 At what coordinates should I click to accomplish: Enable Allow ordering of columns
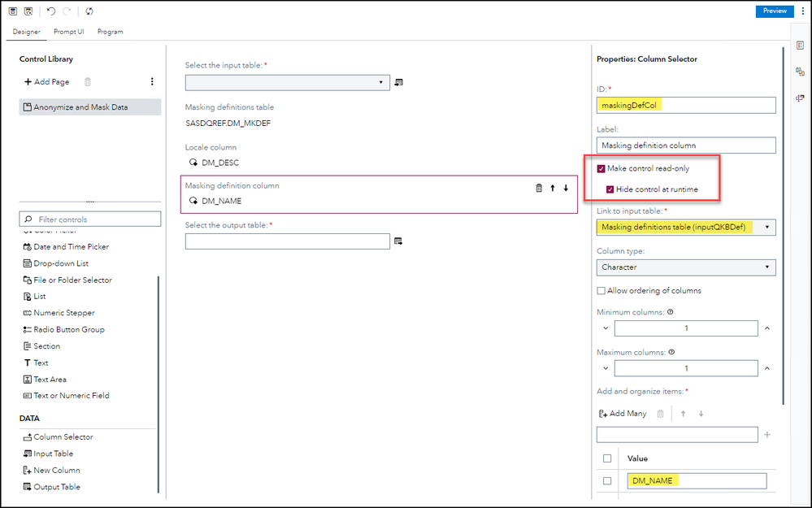(601, 291)
